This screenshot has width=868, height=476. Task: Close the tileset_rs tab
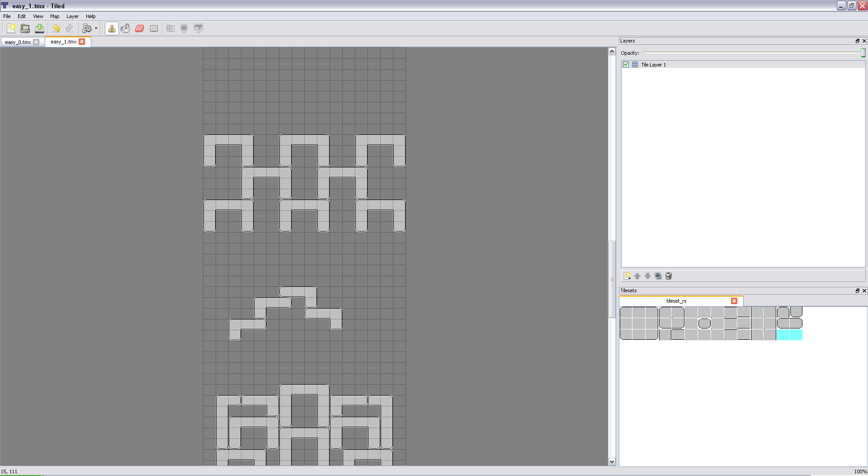pyautogui.click(x=734, y=301)
